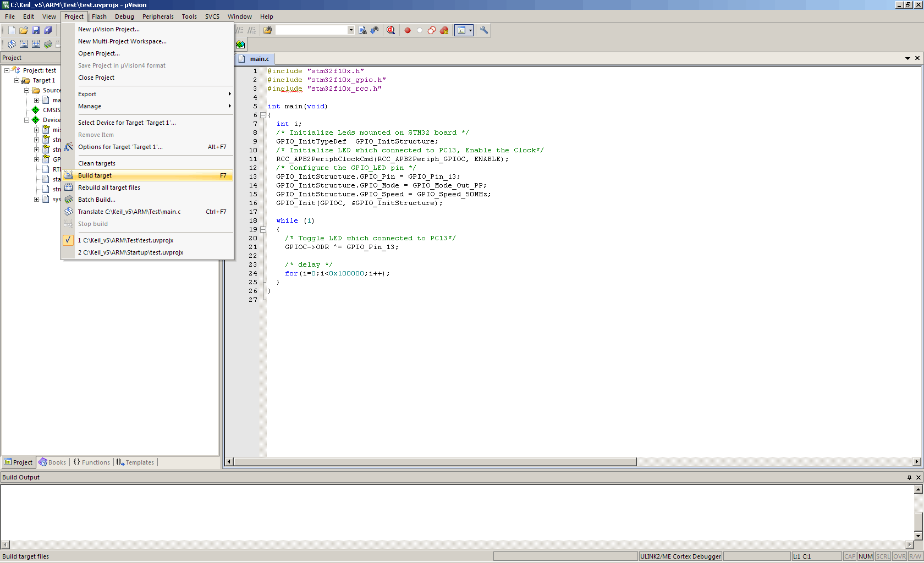Select checked recent project Test\test.uvprojx
Image resolution: width=924 pixels, height=563 pixels.
[125, 240]
